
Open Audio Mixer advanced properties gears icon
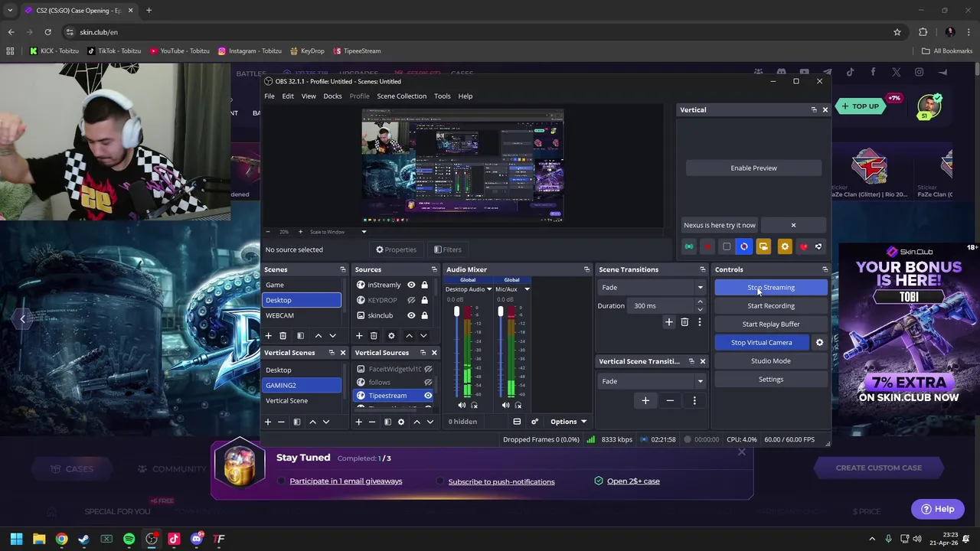click(x=534, y=422)
